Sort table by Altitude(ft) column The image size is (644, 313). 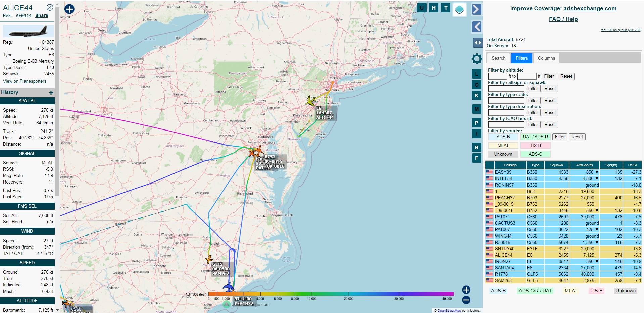pyautogui.click(x=584, y=165)
